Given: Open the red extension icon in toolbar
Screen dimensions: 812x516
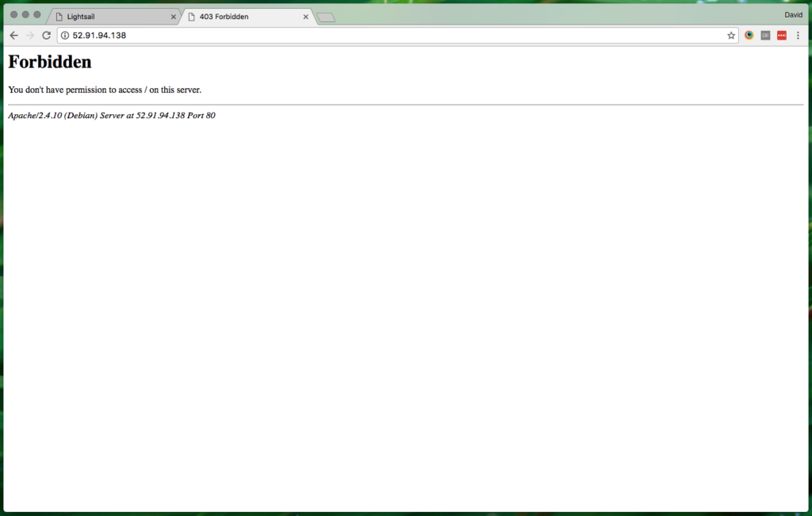Looking at the screenshot, I should 781,35.
